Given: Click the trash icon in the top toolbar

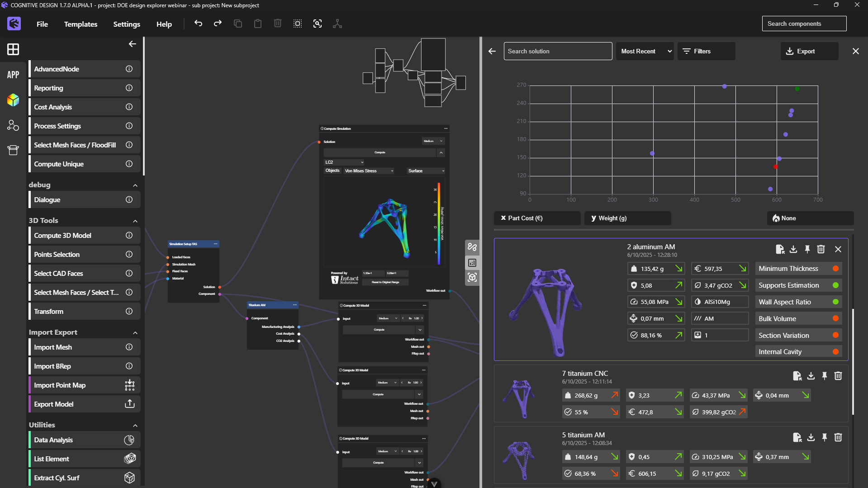Looking at the screenshot, I should [x=278, y=24].
